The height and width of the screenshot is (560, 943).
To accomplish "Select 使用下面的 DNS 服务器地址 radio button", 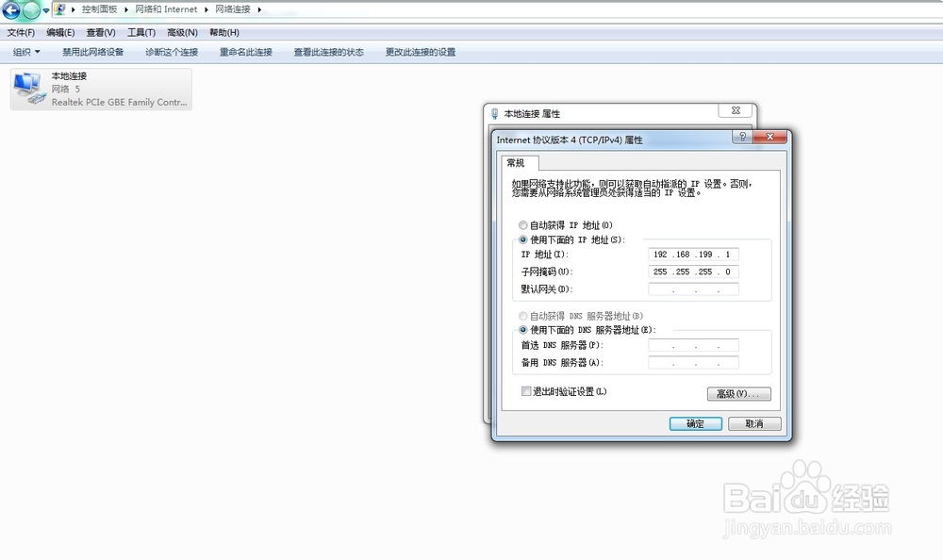I will 522,330.
